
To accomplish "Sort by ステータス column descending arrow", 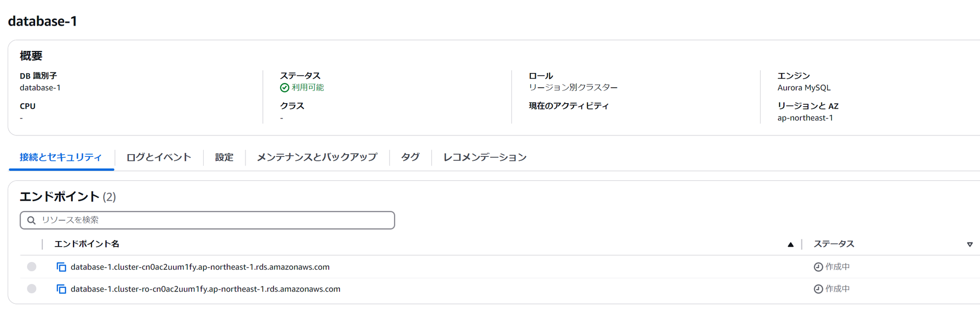I will click(x=970, y=245).
